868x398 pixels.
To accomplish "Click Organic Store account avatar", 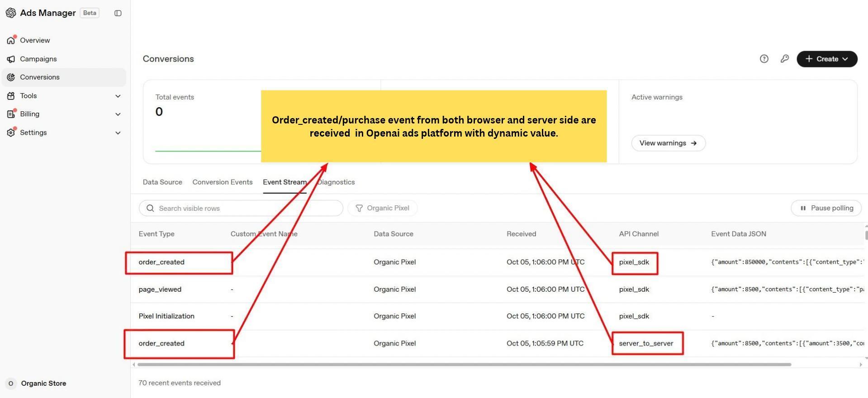I will [x=11, y=384].
